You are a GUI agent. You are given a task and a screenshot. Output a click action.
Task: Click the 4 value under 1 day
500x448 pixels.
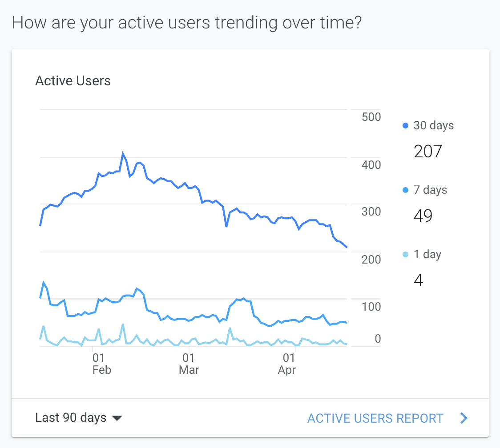(418, 280)
